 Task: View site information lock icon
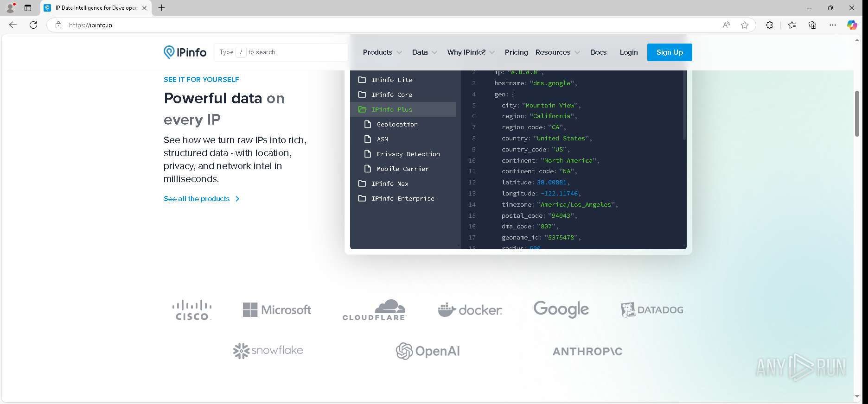tap(58, 25)
